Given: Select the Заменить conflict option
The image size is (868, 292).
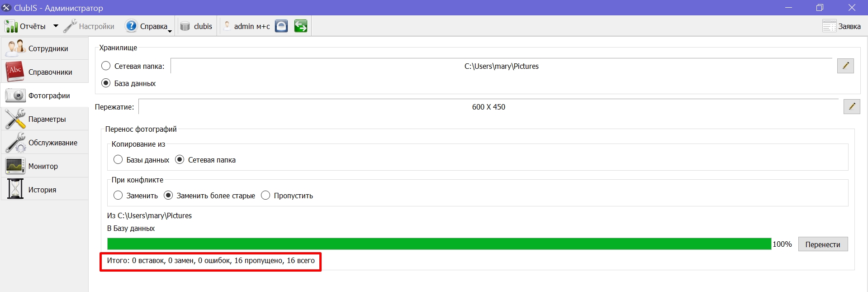Looking at the screenshot, I should (x=118, y=196).
